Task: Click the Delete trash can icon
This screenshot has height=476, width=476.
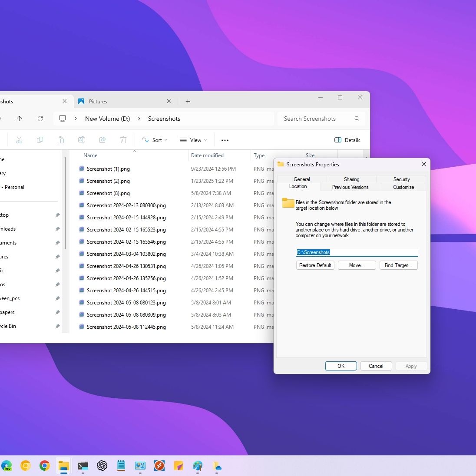Action: click(x=123, y=140)
